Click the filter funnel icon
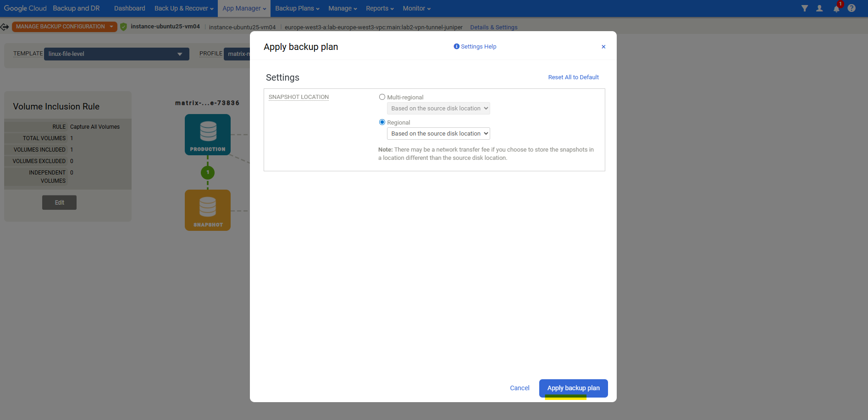 [804, 8]
